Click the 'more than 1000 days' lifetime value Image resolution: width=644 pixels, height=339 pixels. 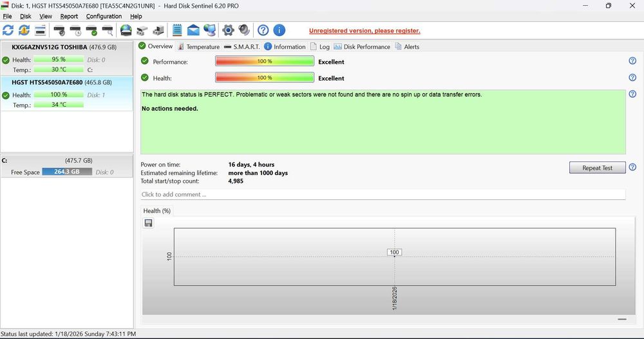coord(258,173)
